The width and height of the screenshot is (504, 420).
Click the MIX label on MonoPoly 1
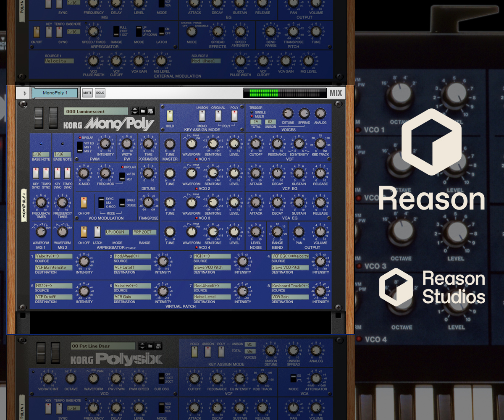(x=336, y=93)
